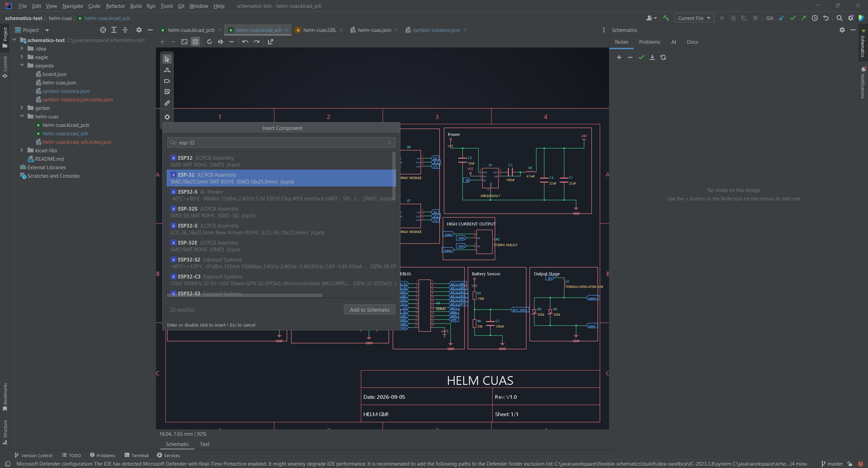Screen dimensions: 868x468
Task: Refresh the notes list
Action: [x=663, y=58]
